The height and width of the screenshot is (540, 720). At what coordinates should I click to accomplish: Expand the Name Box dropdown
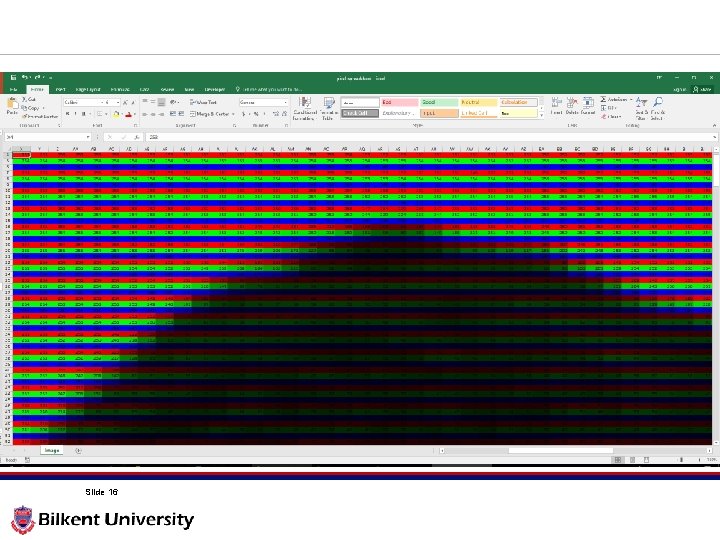coord(88,137)
